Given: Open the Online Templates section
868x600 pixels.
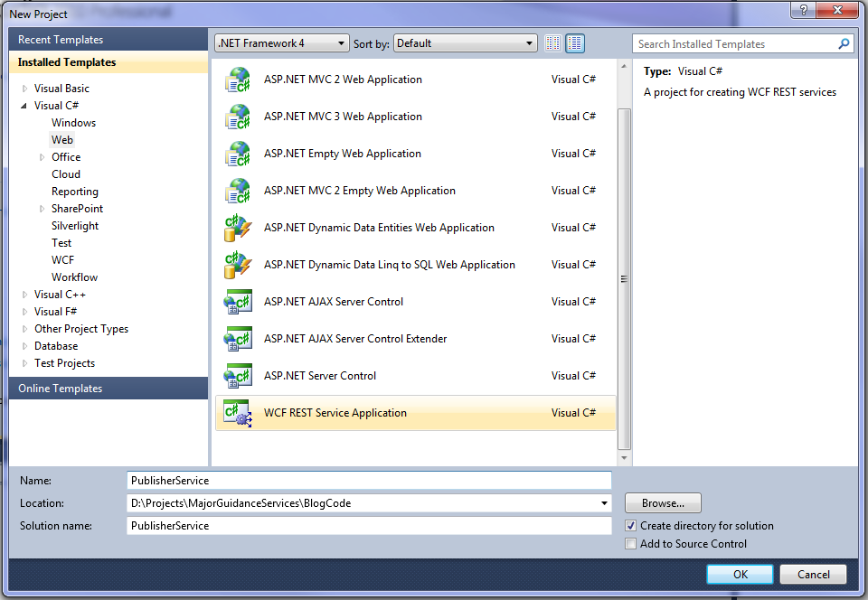Looking at the screenshot, I should pyautogui.click(x=108, y=389).
